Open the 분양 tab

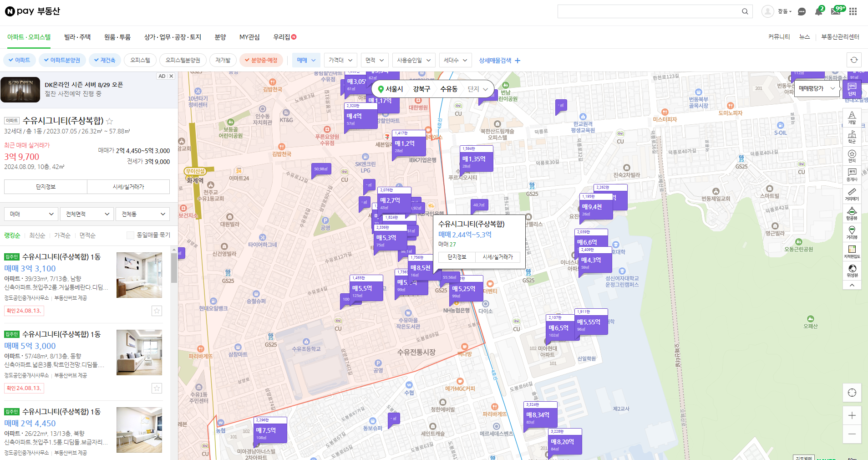[220, 37]
